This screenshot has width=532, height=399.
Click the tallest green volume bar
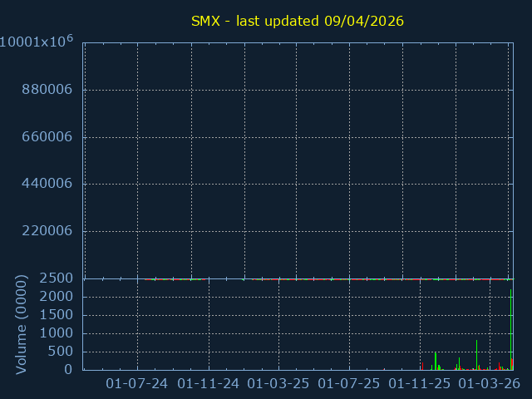coord(510,332)
